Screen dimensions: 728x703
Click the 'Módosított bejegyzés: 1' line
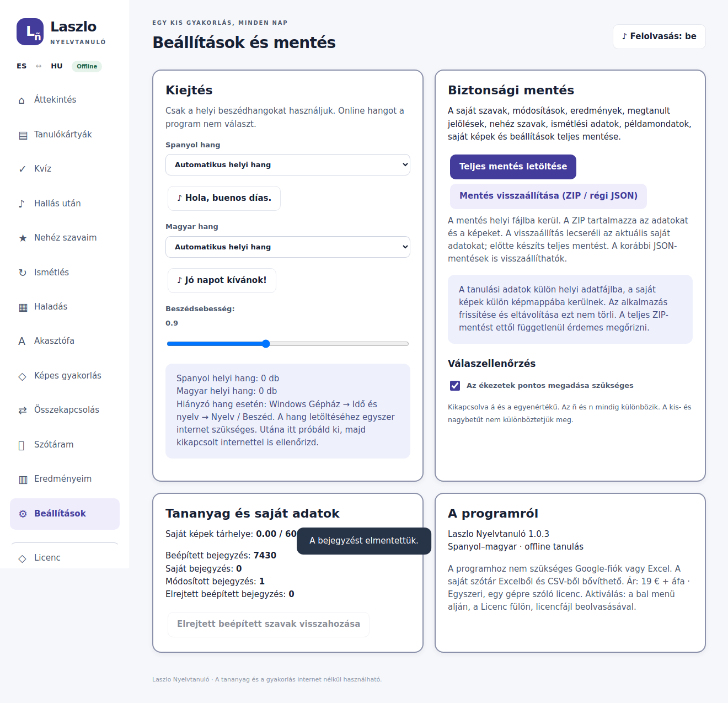point(215,582)
